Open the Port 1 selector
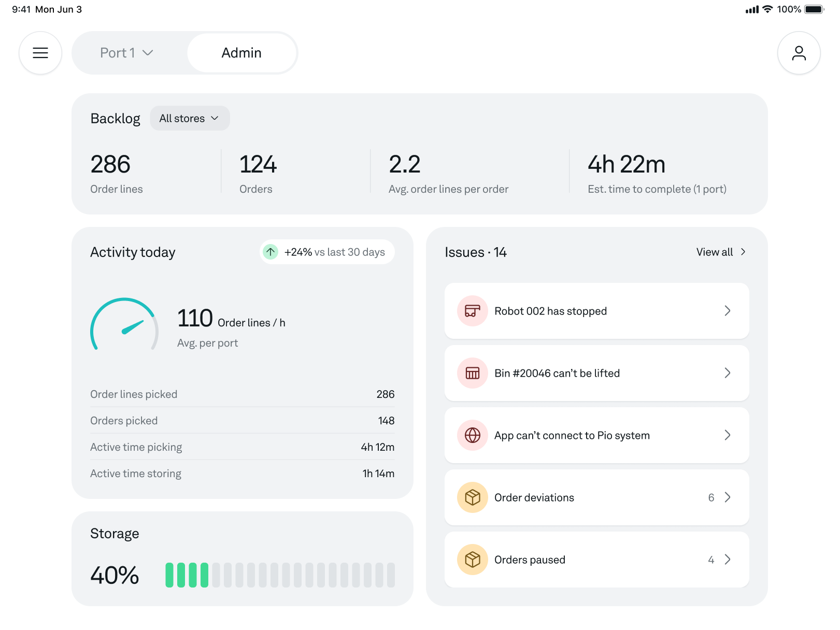Screen dimensions: 840x630 (126, 52)
